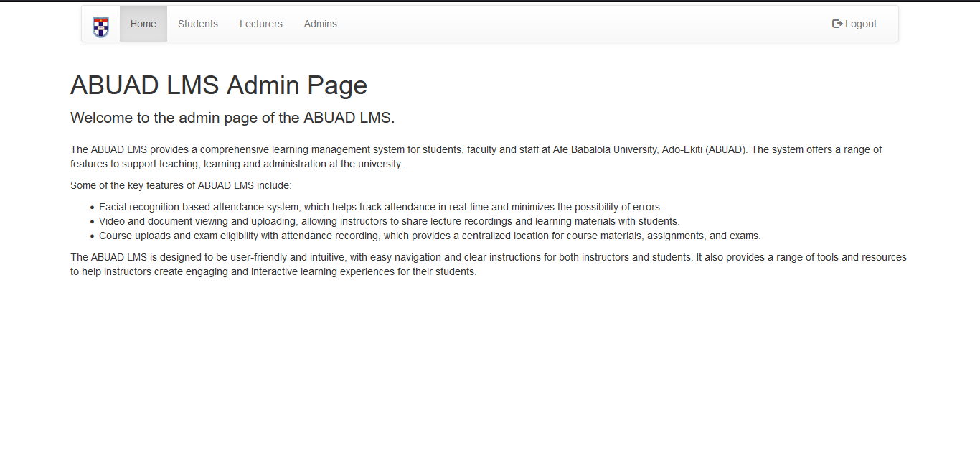Screen dimensions: 980x461
Task: Open the Home tab
Action: (x=143, y=24)
